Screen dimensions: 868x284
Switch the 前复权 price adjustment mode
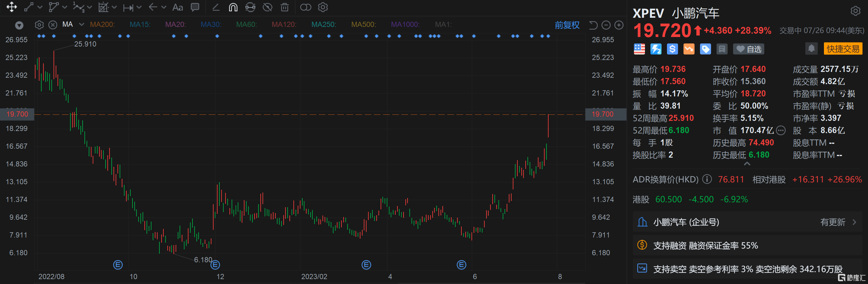click(567, 25)
